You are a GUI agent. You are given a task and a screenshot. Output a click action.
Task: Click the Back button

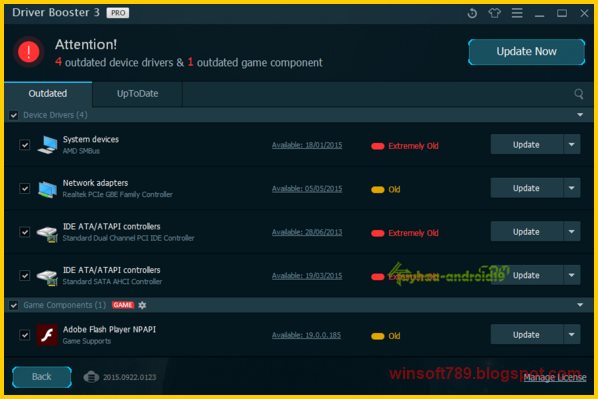42,377
